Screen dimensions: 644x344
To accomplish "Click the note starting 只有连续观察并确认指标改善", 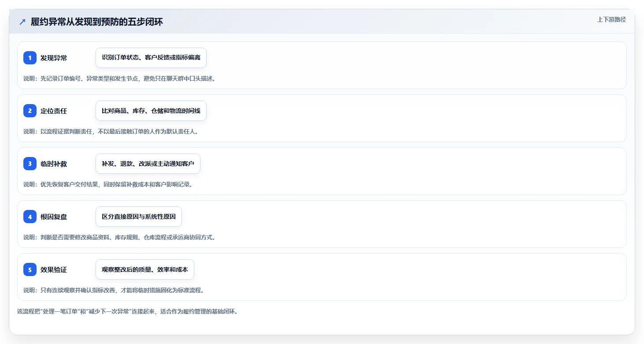I will point(114,290).
